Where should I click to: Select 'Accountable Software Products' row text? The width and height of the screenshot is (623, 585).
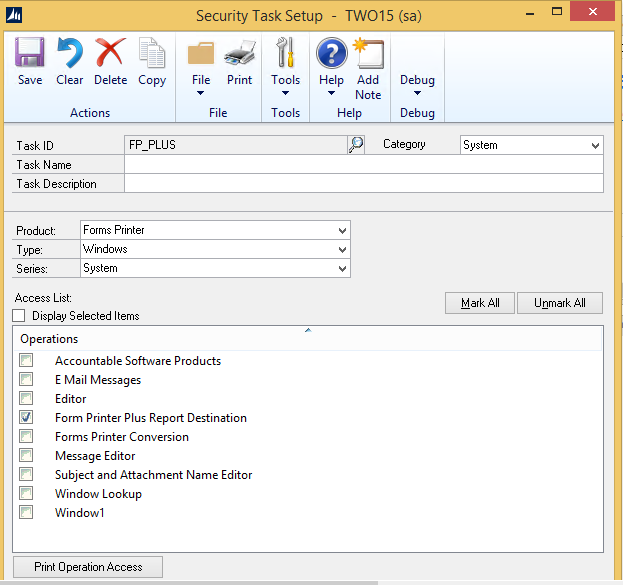[x=138, y=361]
